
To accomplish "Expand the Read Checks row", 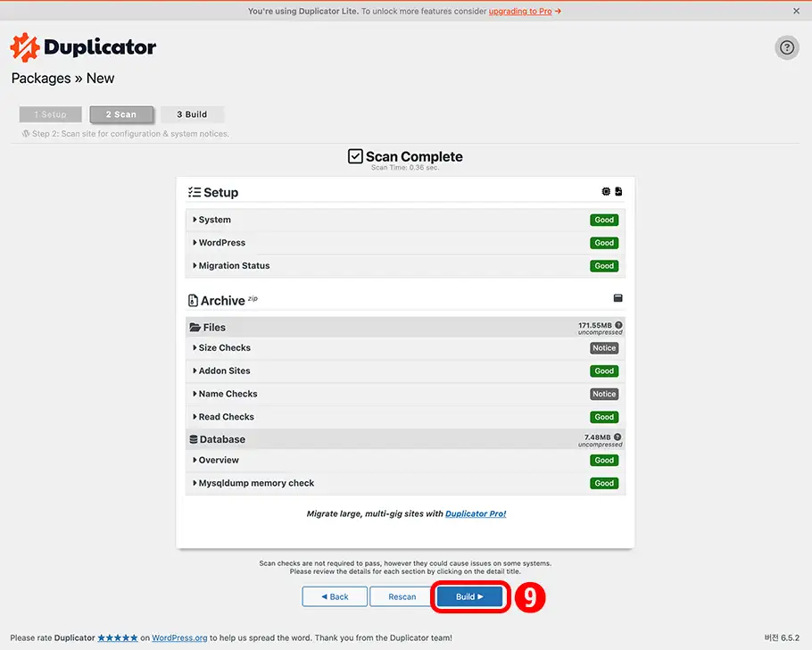I will 405,417.
